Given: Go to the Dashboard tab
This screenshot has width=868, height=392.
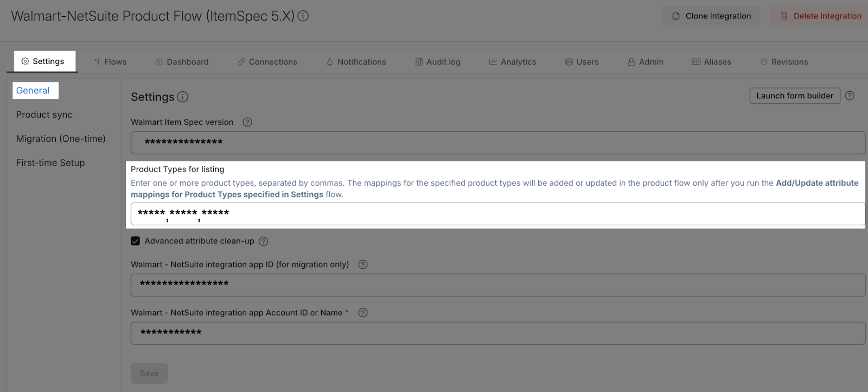Looking at the screenshot, I should click(x=182, y=62).
